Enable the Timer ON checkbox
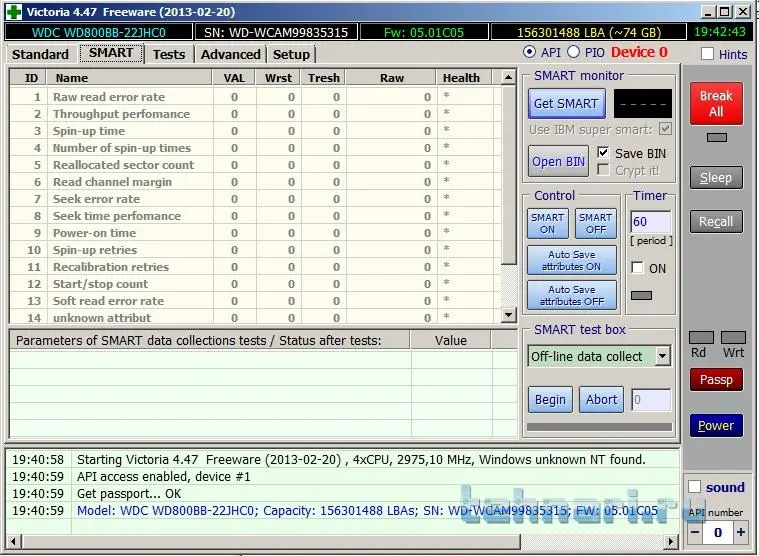This screenshot has height=556, width=759. [x=638, y=268]
